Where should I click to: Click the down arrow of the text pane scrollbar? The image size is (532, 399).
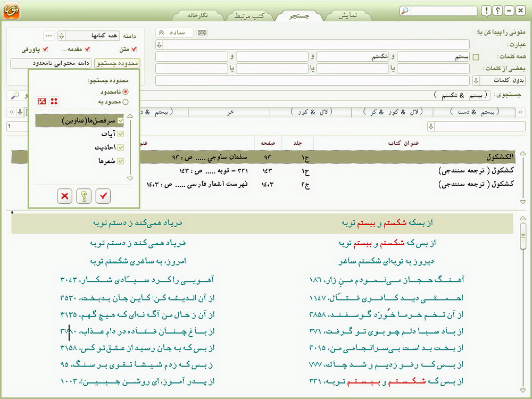[x=523, y=390]
